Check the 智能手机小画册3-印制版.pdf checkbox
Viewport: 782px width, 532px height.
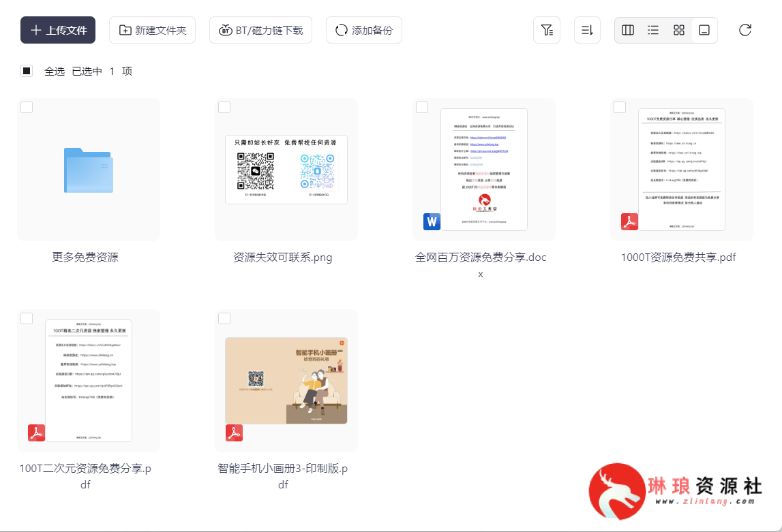tap(224, 318)
